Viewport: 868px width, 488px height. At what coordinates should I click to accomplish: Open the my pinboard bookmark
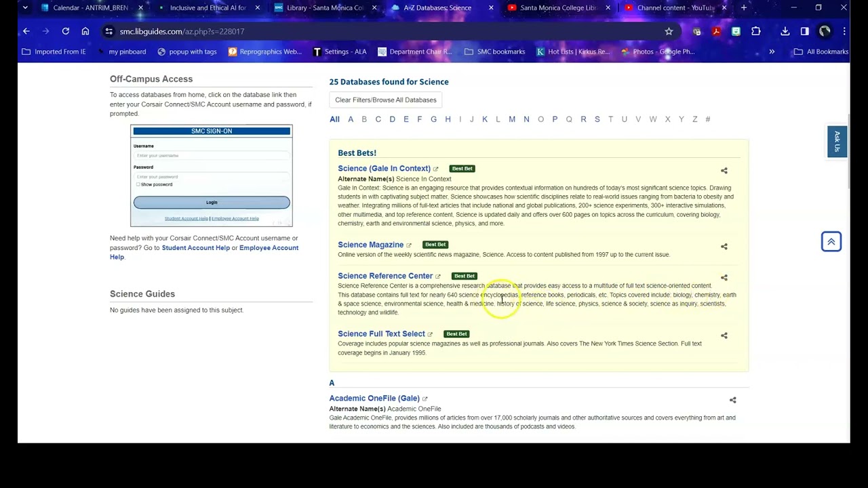coord(122,52)
